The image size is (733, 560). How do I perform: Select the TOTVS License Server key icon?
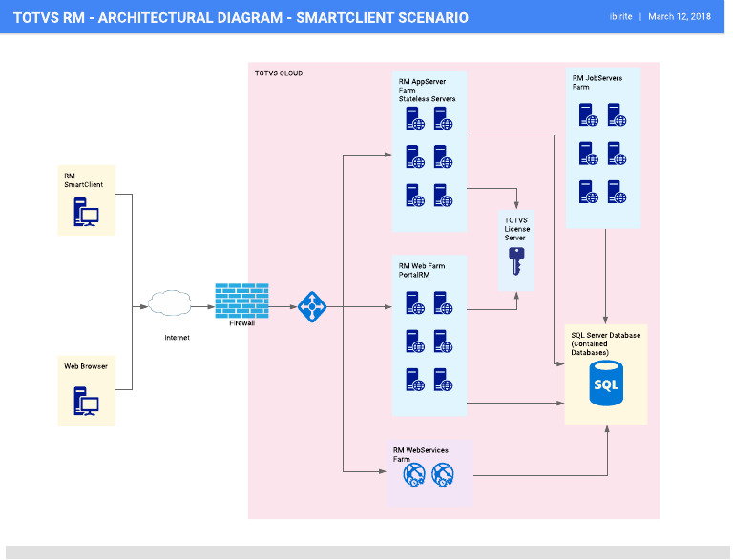[x=516, y=261]
